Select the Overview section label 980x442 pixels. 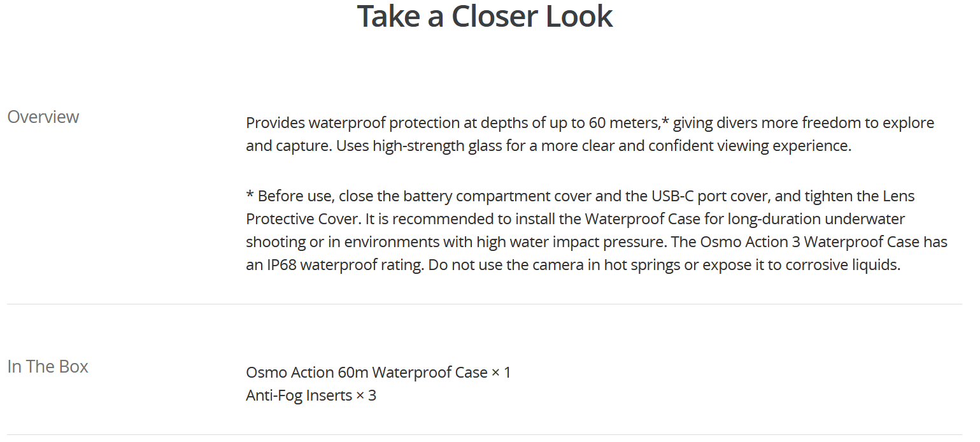43,117
